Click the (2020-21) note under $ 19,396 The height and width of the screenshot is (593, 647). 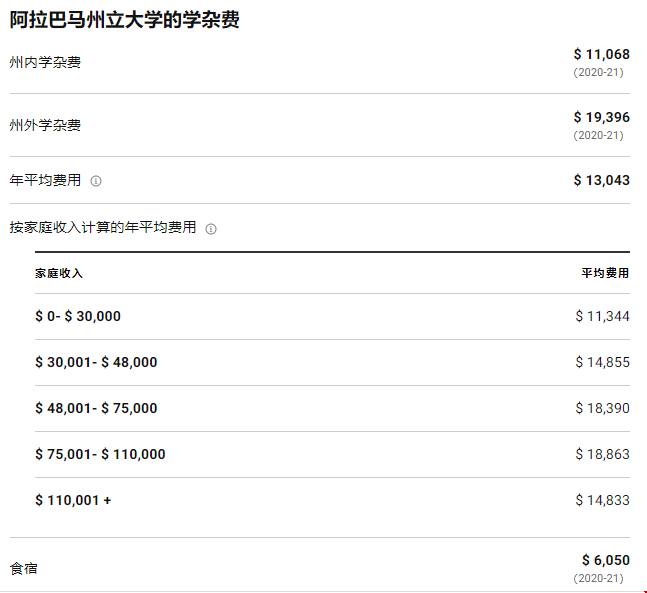(x=598, y=135)
